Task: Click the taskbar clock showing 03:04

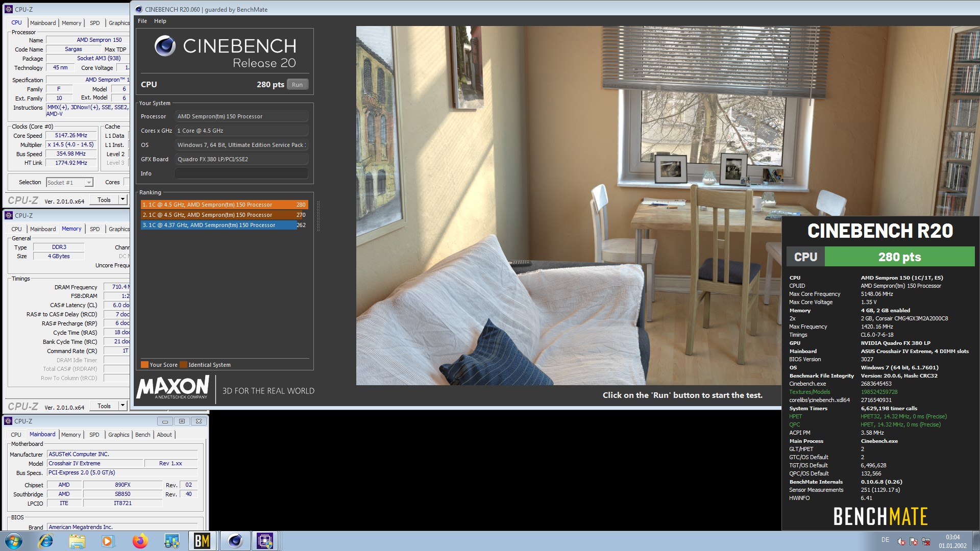Action: 952,541
